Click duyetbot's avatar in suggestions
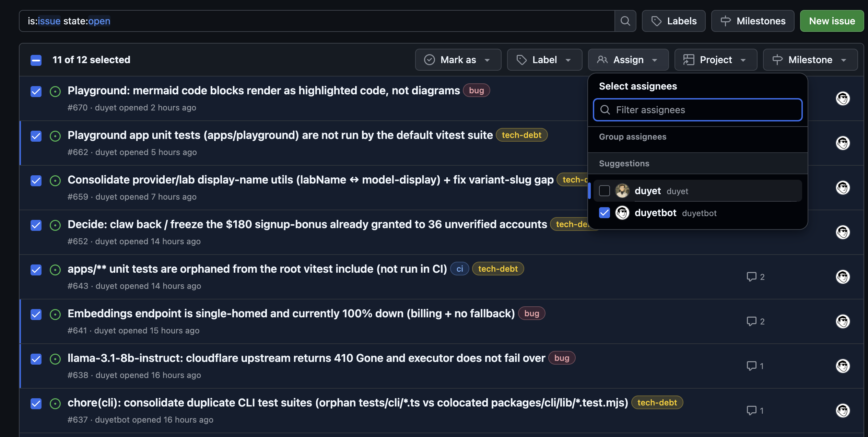This screenshot has height=437, width=868. pos(622,213)
